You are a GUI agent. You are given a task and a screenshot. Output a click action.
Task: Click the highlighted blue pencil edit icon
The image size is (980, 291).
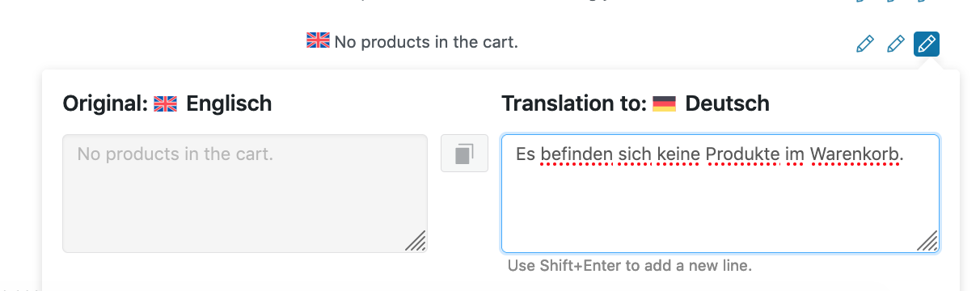coord(926,44)
